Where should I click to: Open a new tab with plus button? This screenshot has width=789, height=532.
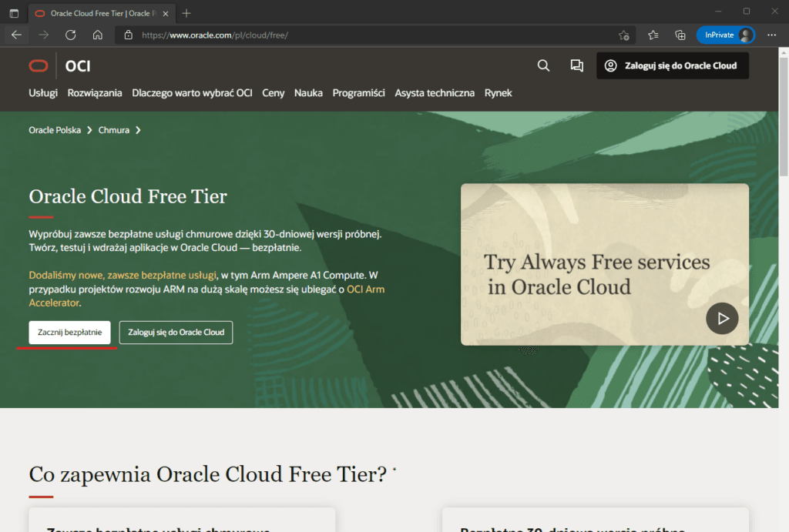186,14
